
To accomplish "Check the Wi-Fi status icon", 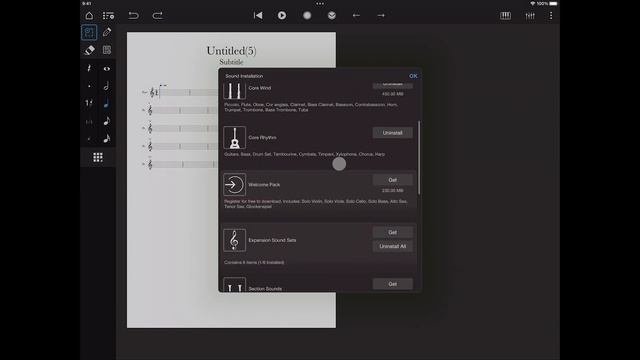I will click(x=533, y=4).
